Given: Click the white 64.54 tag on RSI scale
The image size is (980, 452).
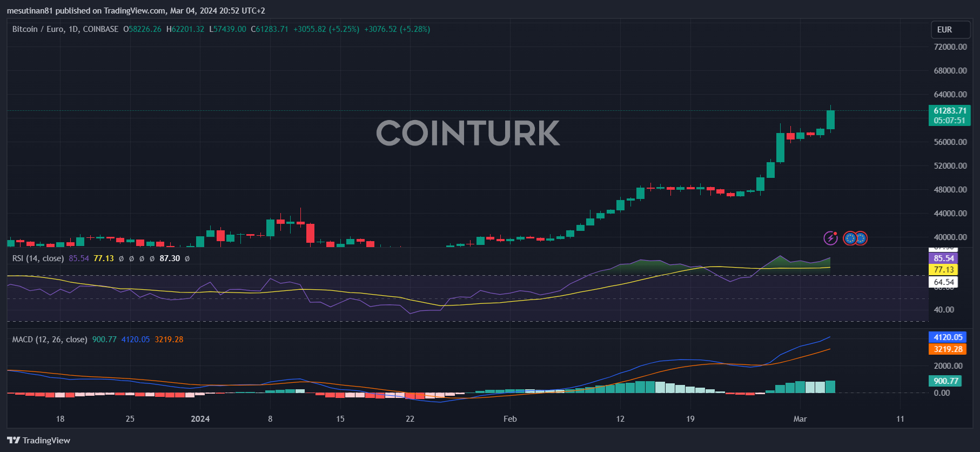Looking at the screenshot, I should pos(943,282).
